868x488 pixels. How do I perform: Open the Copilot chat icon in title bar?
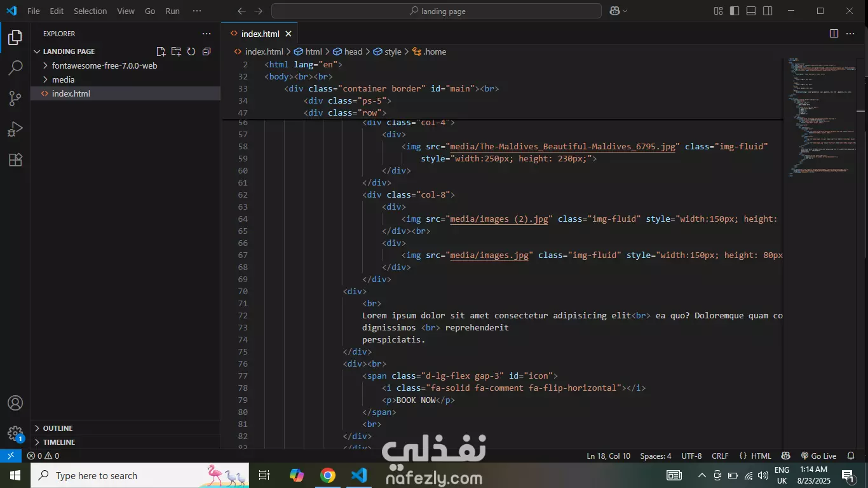(614, 11)
